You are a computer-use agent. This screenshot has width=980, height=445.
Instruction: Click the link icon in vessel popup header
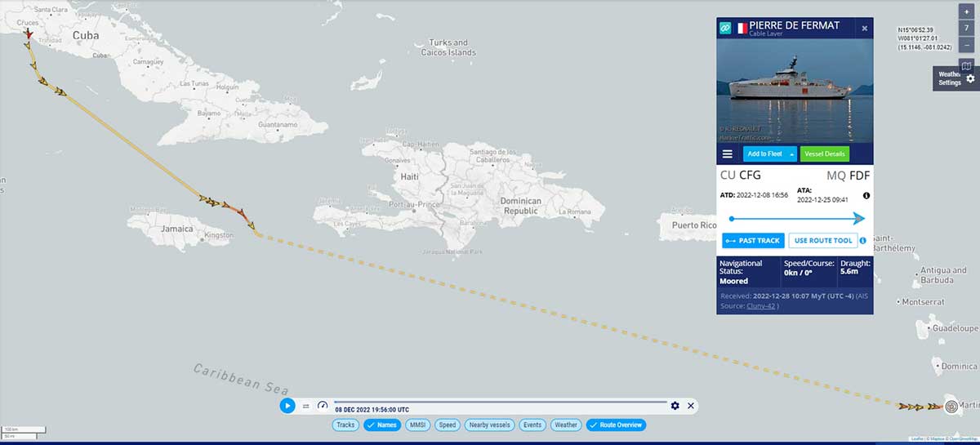(724, 28)
